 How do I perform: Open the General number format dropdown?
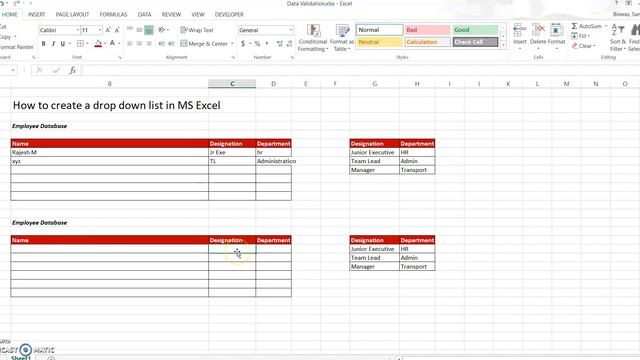291,30
